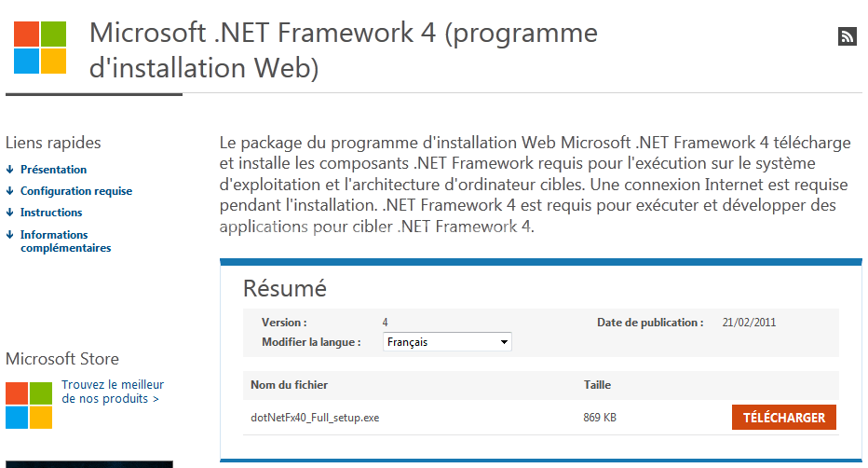The width and height of the screenshot is (868, 468).
Task: Go to the Présentation quick link
Action: [x=54, y=170]
